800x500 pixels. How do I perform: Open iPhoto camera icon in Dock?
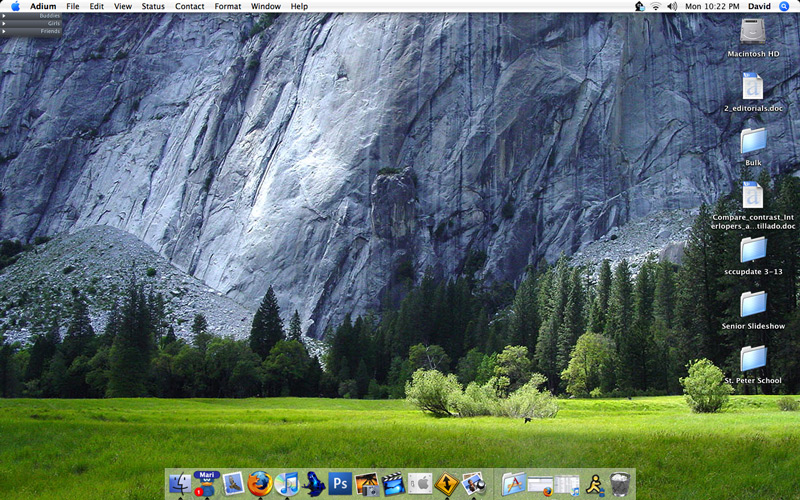point(367,483)
